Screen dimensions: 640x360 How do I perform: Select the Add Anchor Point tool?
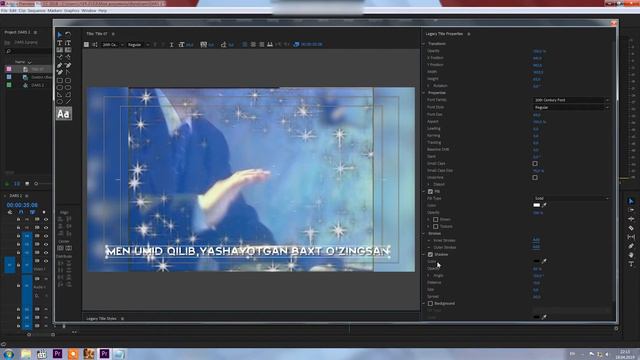(60, 72)
